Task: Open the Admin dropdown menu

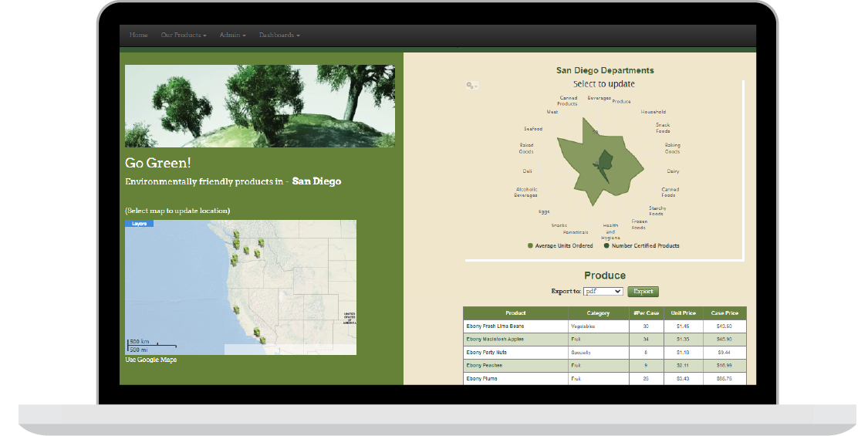Action: tap(232, 35)
